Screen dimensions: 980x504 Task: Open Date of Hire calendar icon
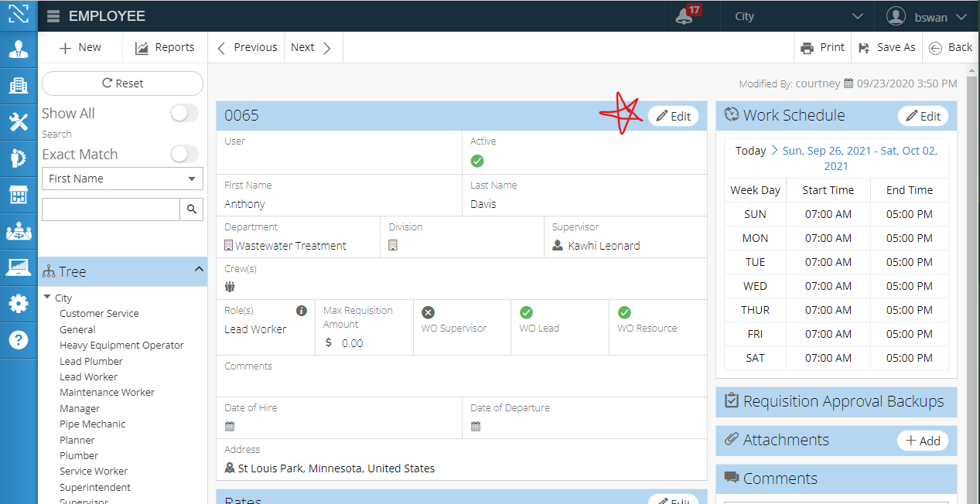click(x=230, y=427)
